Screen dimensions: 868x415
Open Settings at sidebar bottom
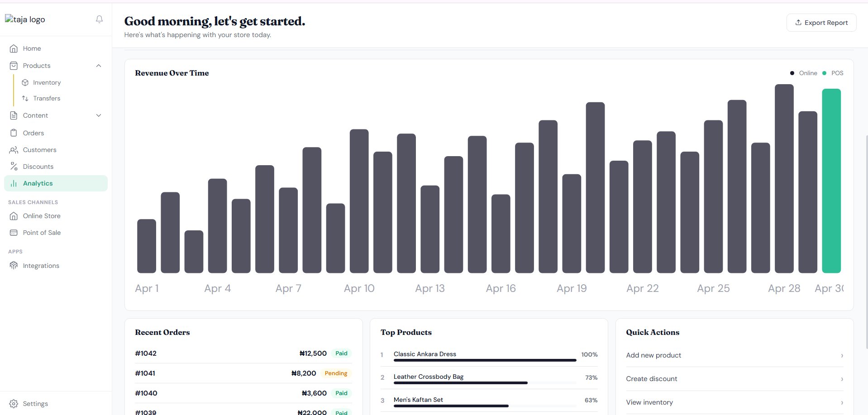pos(56,404)
